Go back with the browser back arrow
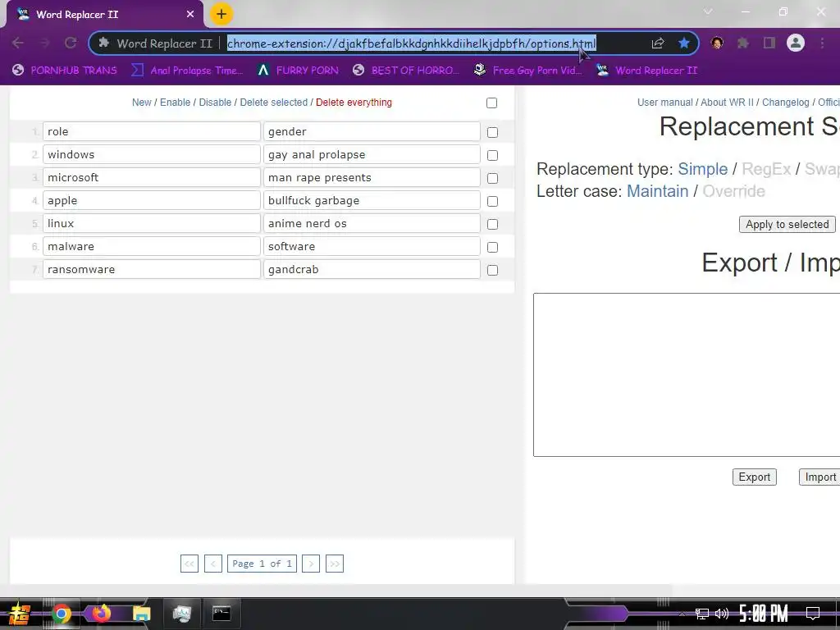This screenshot has width=840, height=630. coord(18,43)
